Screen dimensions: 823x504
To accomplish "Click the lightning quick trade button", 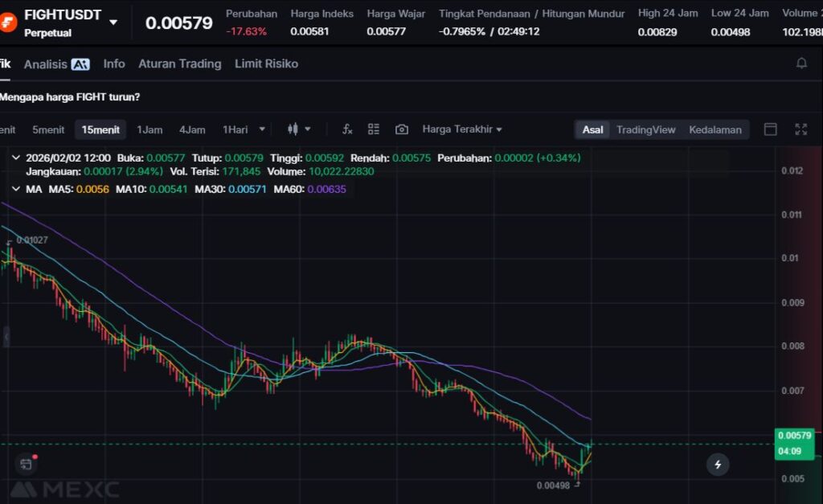I will (718, 464).
